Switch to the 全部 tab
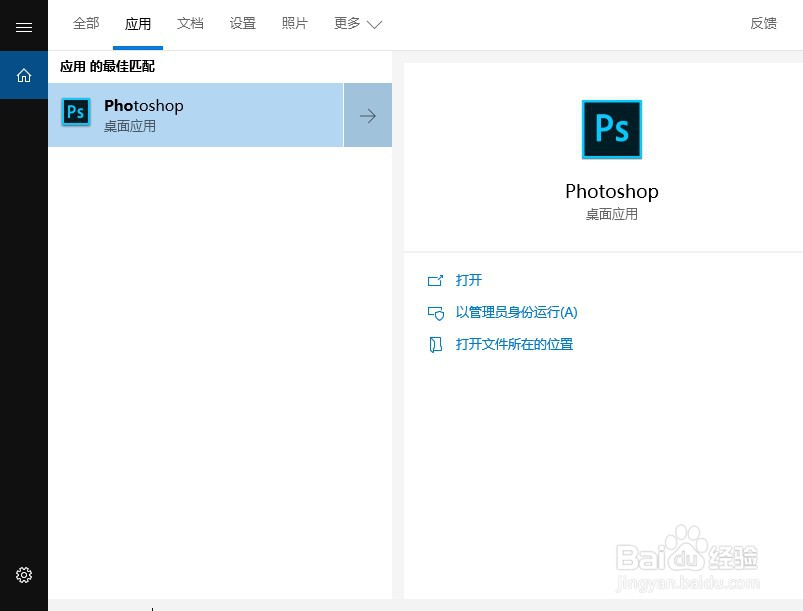Image resolution: width=803 pixels, height=611 pixels. (86, 24)
